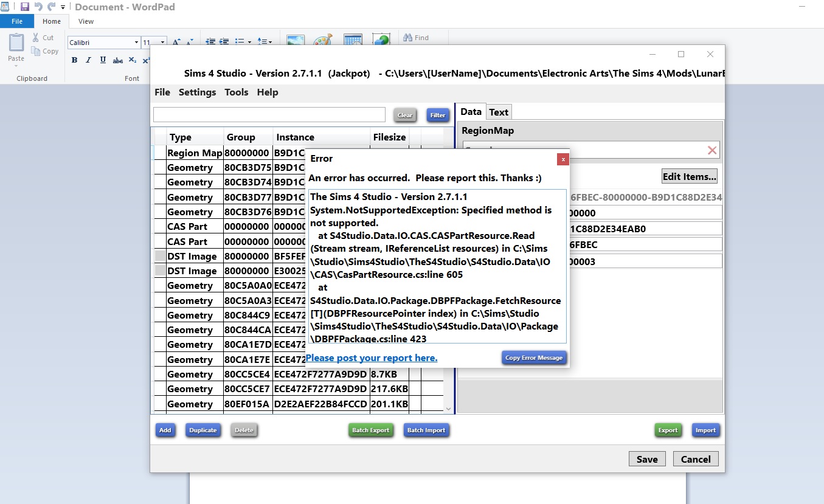Open the font size dropdown
This screenshot has width=824, height=504.
click(162, 43)
